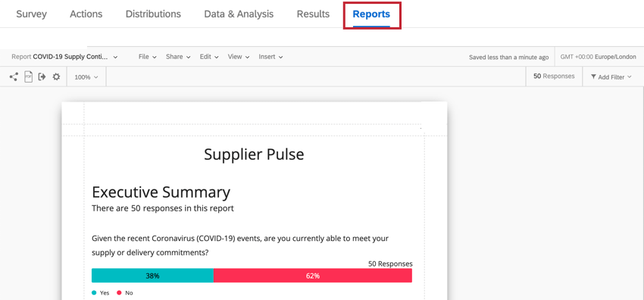Screen dimensions: 644x300
Task: Open the View menu
Action: (x=239, y=57)
